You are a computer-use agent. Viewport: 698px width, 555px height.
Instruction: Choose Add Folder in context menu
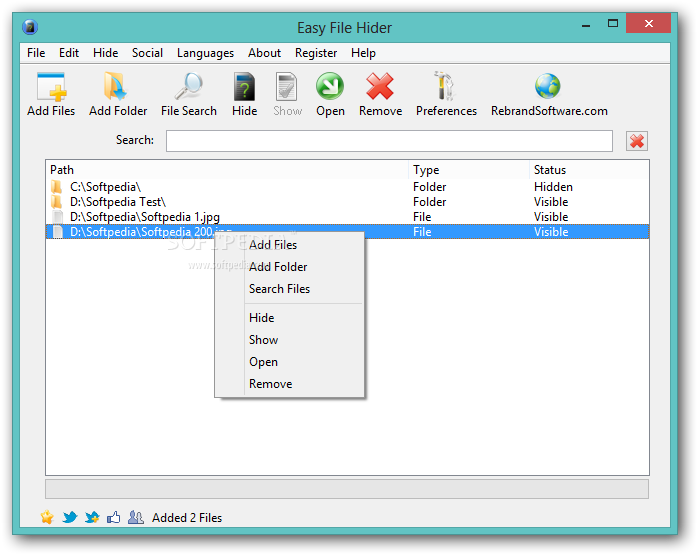click(289, 267)
